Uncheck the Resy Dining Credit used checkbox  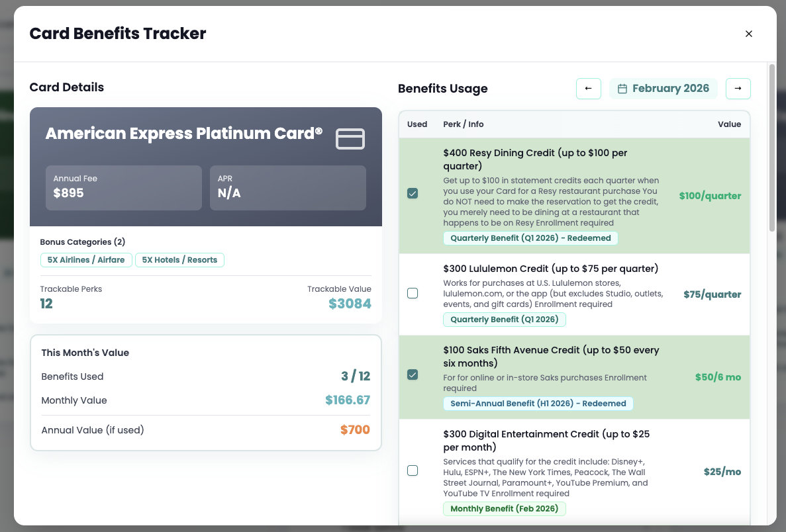413,193
